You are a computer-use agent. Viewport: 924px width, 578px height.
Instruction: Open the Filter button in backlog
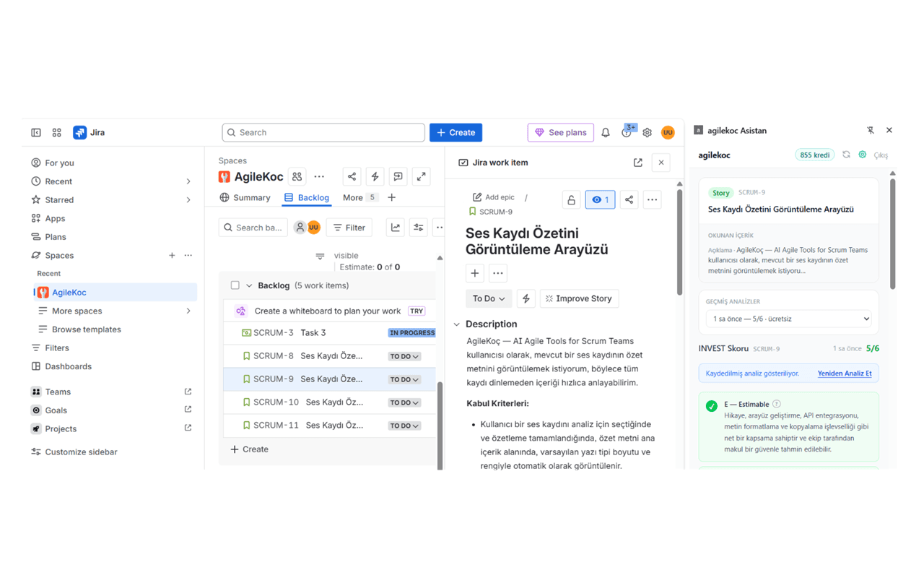click(x=349, y=228)
